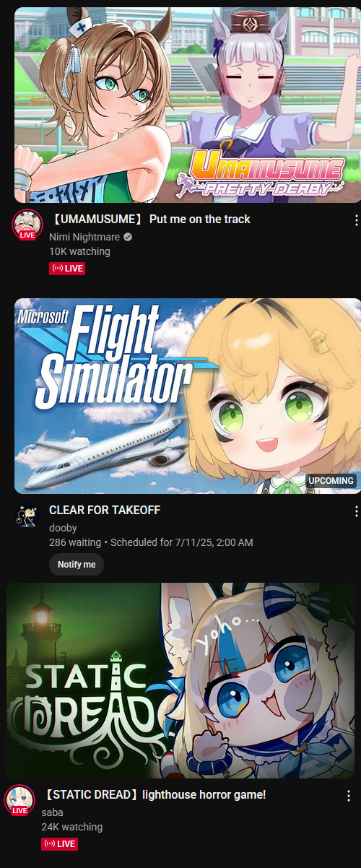Click the verified badge beside Nimi Nightmare
Image resolution: width=361 pixels, height=868 pixels.
point(128,237)
